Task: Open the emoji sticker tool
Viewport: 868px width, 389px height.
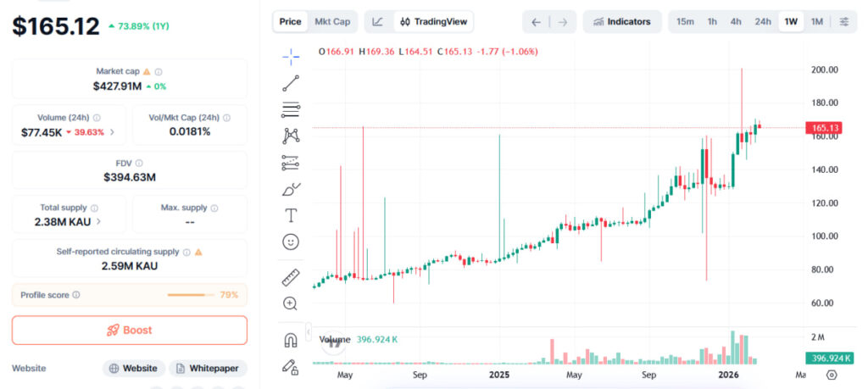Action: (x=291, y=242)
